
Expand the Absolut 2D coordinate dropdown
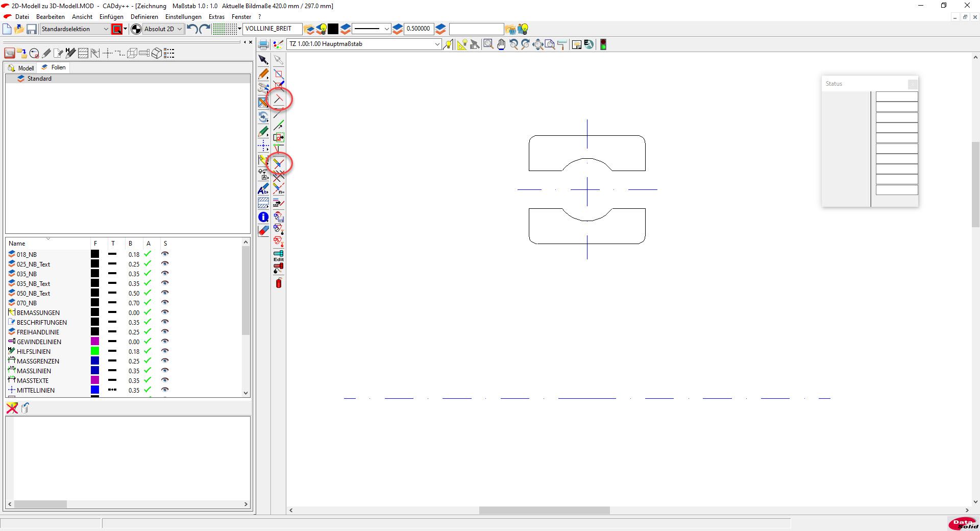coord(179,29)
